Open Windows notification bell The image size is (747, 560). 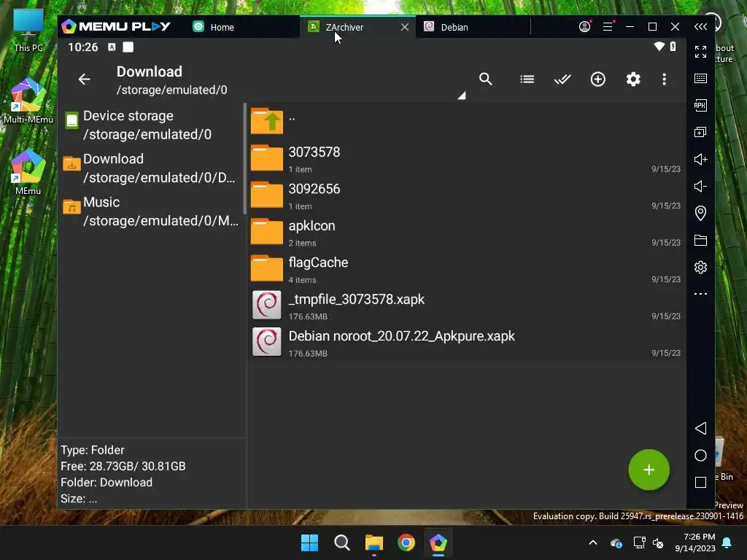(727, 542)
